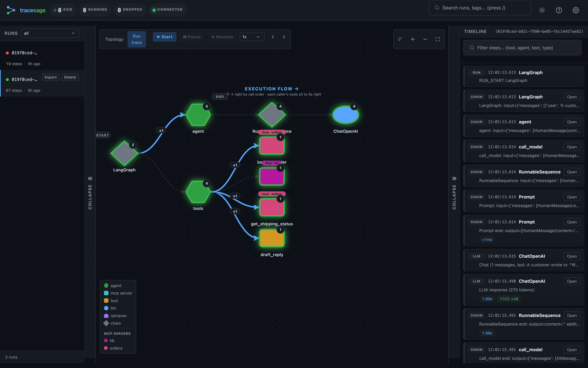Click the CONNECTED status pill
Image resolution: width=588 pixels, height=368 pixels.
click(167, 10)
